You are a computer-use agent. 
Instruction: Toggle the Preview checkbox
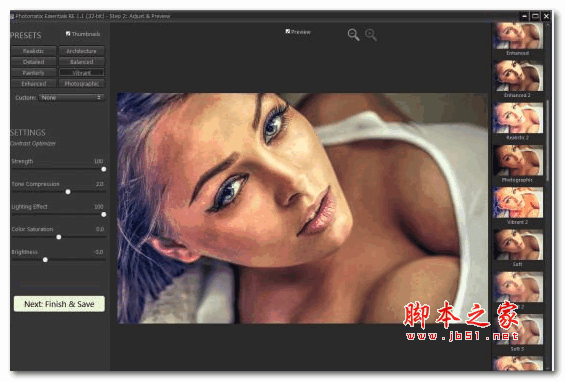288,31
